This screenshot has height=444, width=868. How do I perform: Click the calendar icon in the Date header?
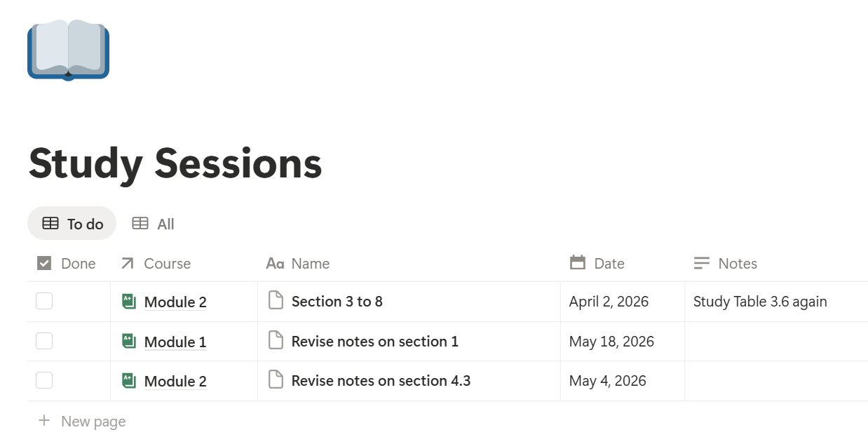(x=578, y=263)
